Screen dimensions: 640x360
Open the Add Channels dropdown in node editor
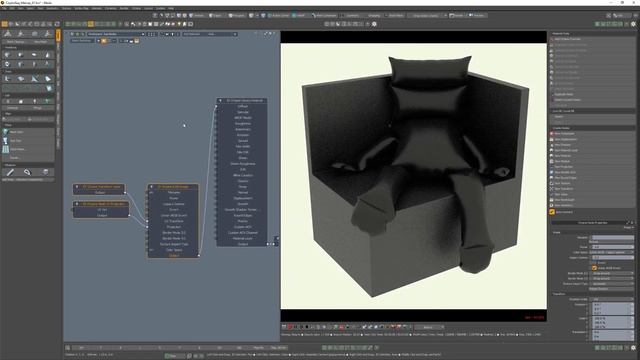pos(209,34)
